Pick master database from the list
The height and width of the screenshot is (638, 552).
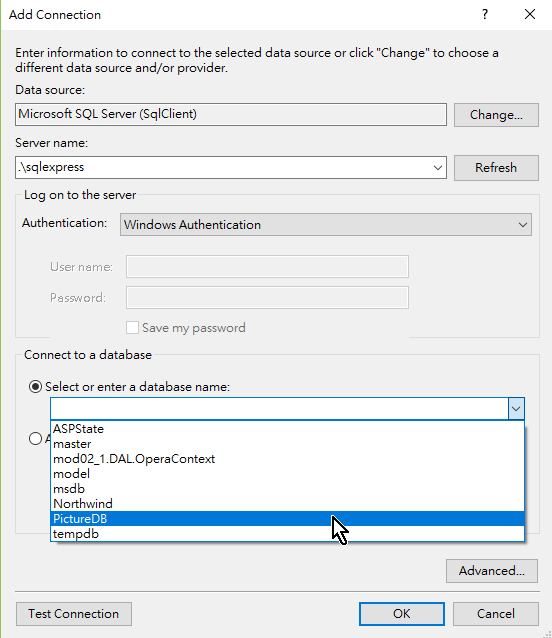(287, 444)
